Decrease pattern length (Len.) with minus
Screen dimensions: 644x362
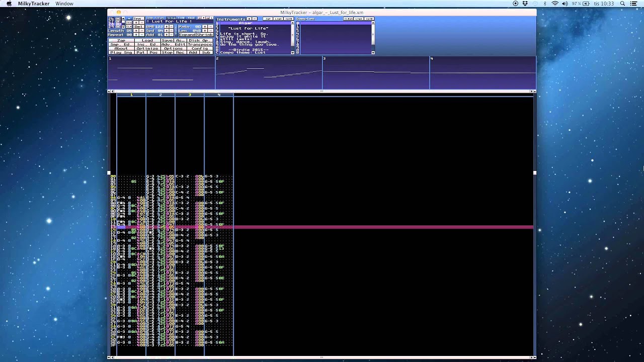pyautogui.click(x=210, y=31)
